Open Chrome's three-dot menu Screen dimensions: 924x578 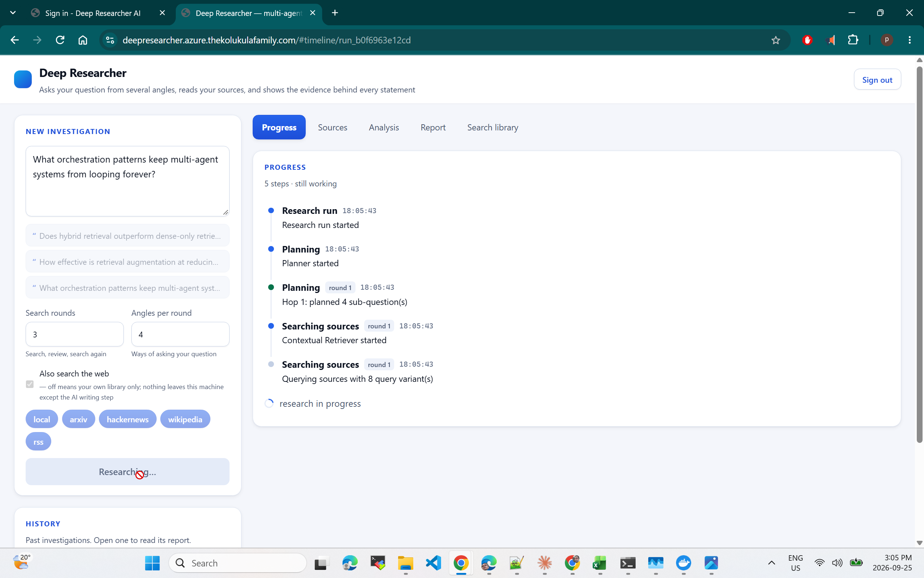click(910, 40)
